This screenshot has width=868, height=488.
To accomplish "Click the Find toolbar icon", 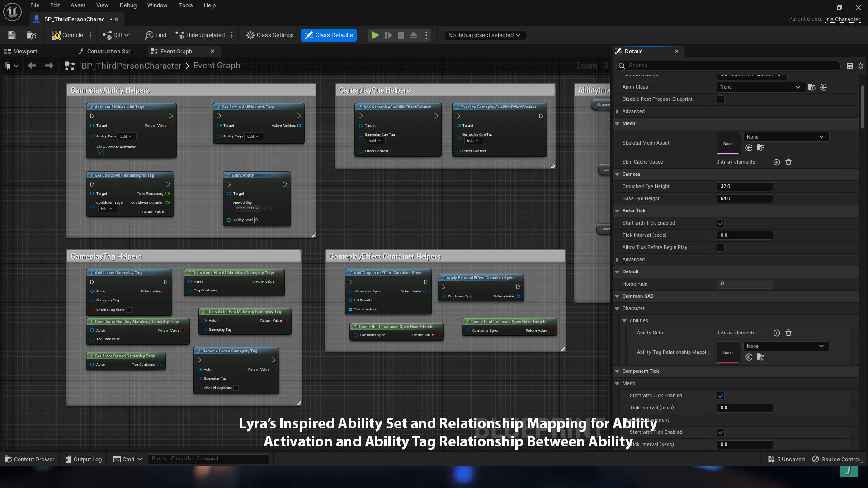I will (x=156, y=35).
